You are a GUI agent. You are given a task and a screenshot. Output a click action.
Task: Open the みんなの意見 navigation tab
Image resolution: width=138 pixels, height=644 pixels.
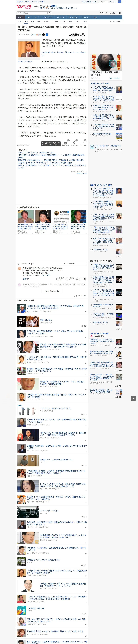pos(73,17)
